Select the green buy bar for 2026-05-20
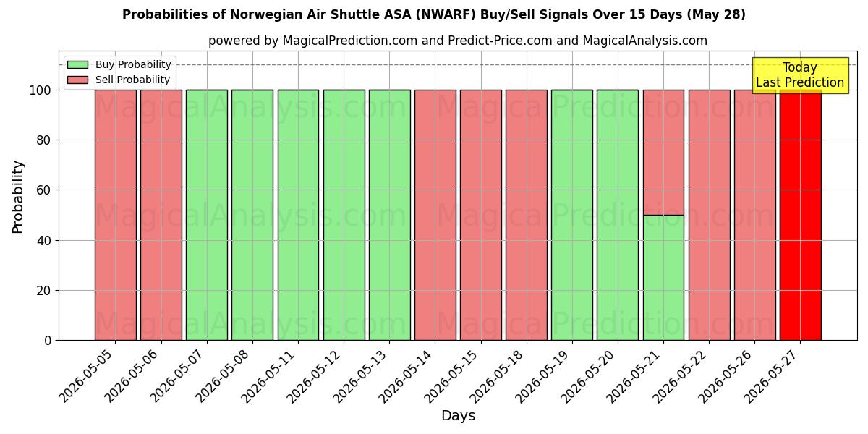The height and width of the screenshot is (434, 868). click(x=618, y=215)
